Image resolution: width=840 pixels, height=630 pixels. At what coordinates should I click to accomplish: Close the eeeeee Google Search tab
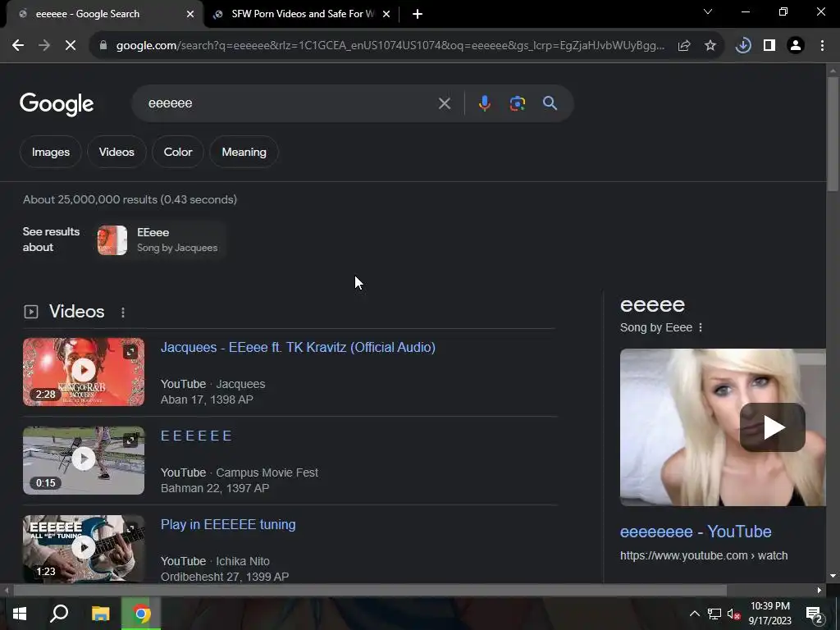[190, 14]
